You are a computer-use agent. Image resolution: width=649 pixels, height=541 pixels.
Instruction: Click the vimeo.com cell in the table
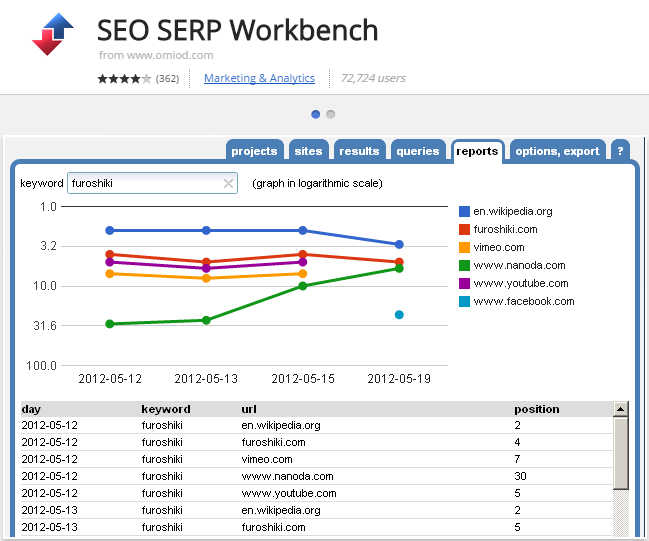(267, 459)
